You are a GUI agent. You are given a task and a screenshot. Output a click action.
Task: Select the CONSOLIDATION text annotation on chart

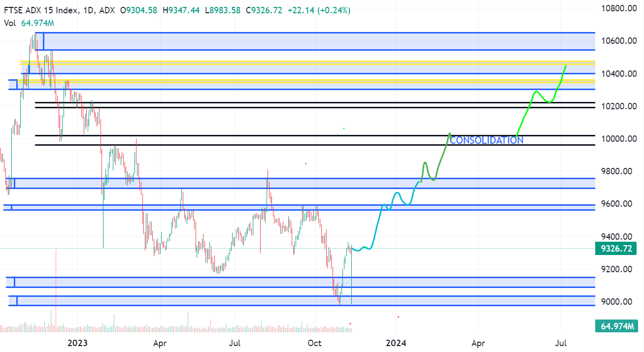[x=486, y=140]
